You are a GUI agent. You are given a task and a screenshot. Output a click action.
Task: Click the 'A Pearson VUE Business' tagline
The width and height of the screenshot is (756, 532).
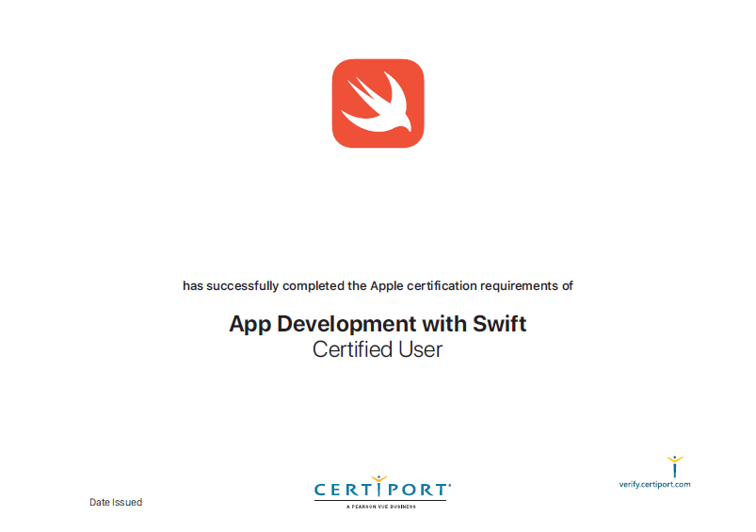(x=379, y=507)
